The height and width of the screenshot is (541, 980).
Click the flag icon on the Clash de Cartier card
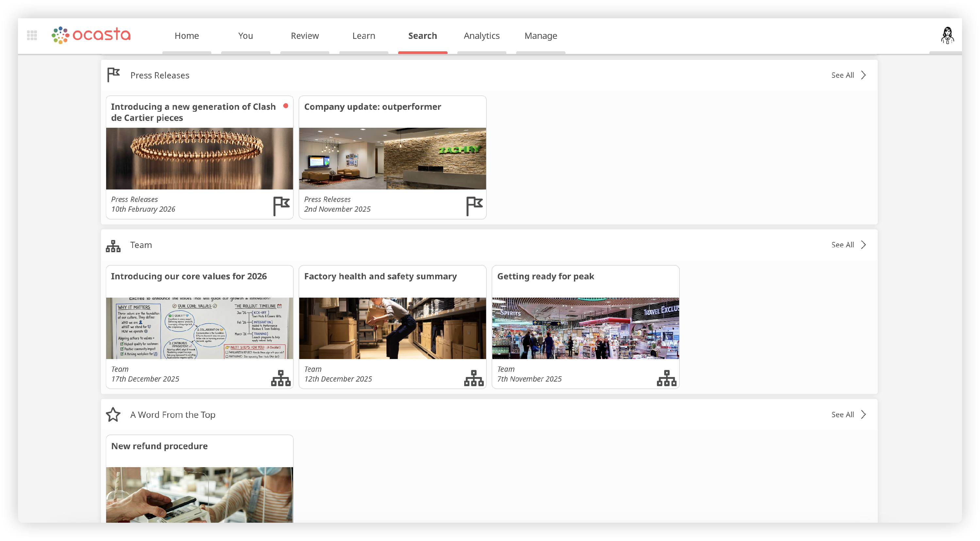coord(281,206)
